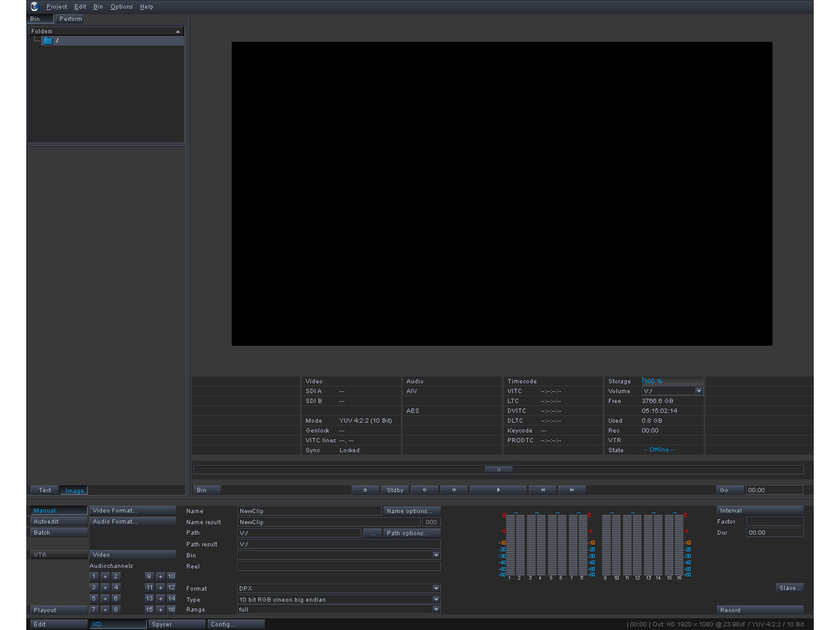Click the shuttle slider handle
The image size is (840, 630).
click(x=498, y=469)
